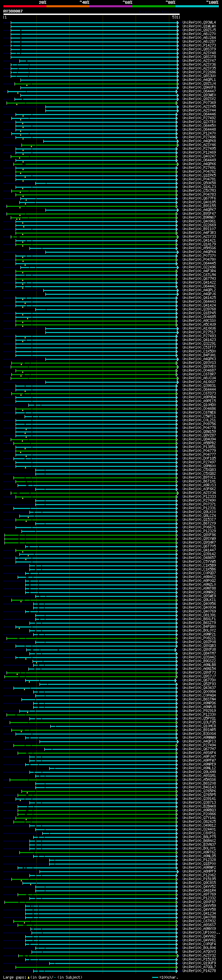222x980 pixels.
Task: Select the UniRef100_C6TD73 label
Action: coord(199,394)
